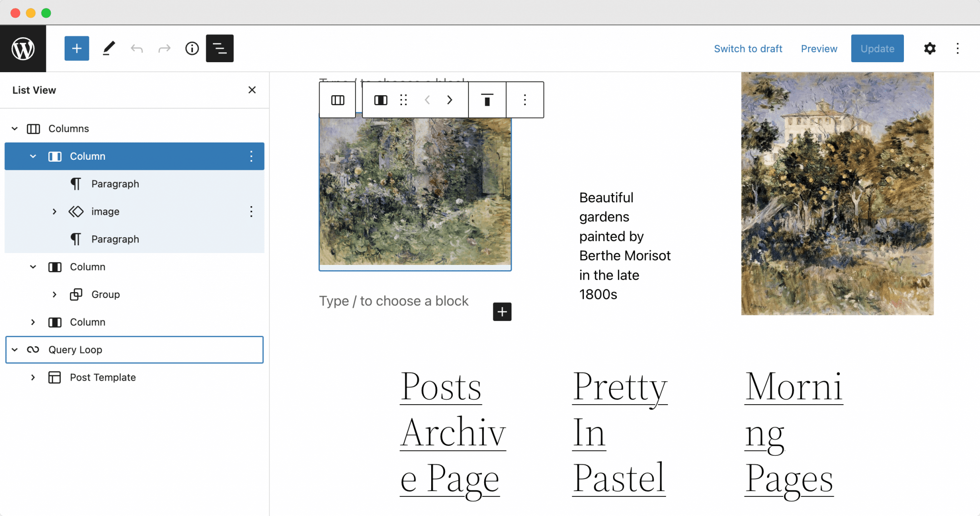Image resolution: width=980 pixels, height=516 pixels.
Task: Select the image block in List View
Action: [x=134, y=211]
